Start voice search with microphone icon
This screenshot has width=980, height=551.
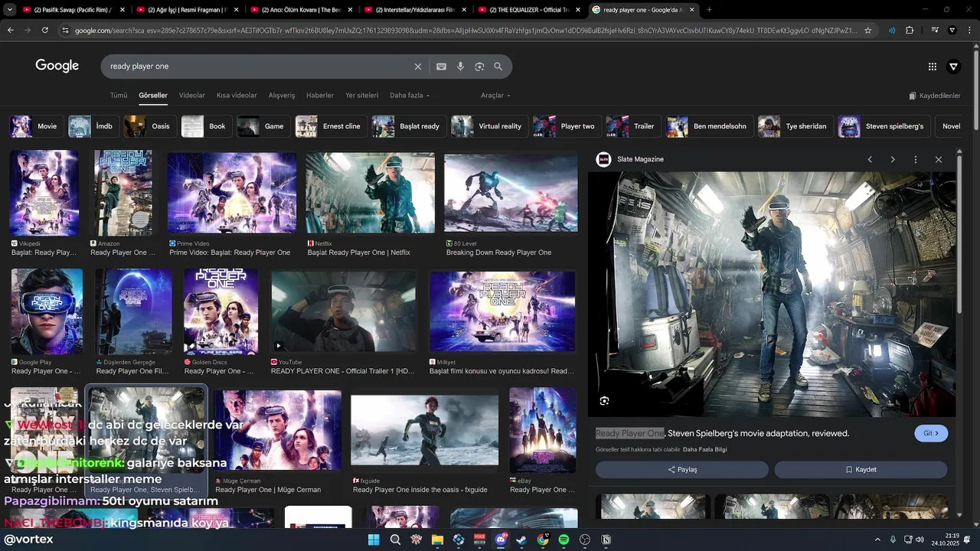pos(460,67)
